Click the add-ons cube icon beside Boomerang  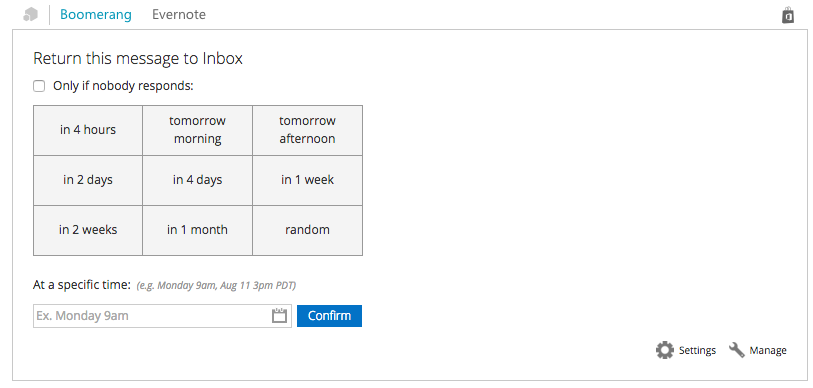[31, 15]
